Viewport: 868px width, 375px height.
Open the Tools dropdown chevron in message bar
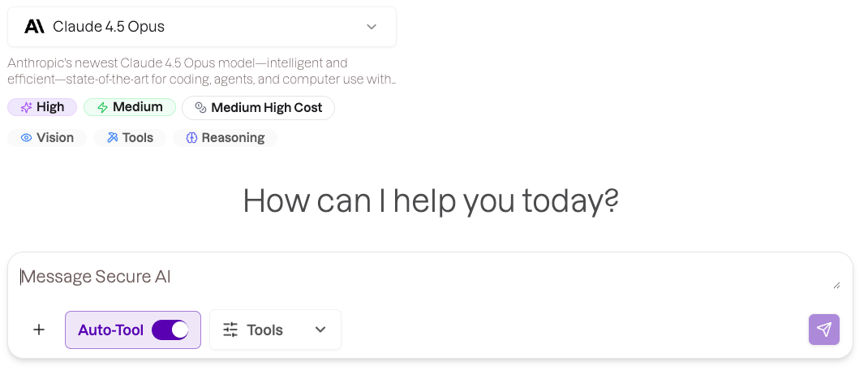point(320,330)
